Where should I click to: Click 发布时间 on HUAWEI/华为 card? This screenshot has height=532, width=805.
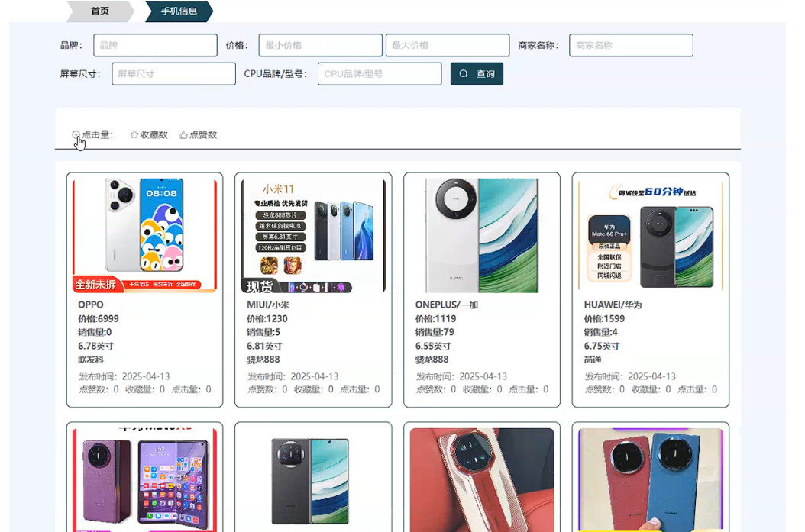tap(630, 376)
